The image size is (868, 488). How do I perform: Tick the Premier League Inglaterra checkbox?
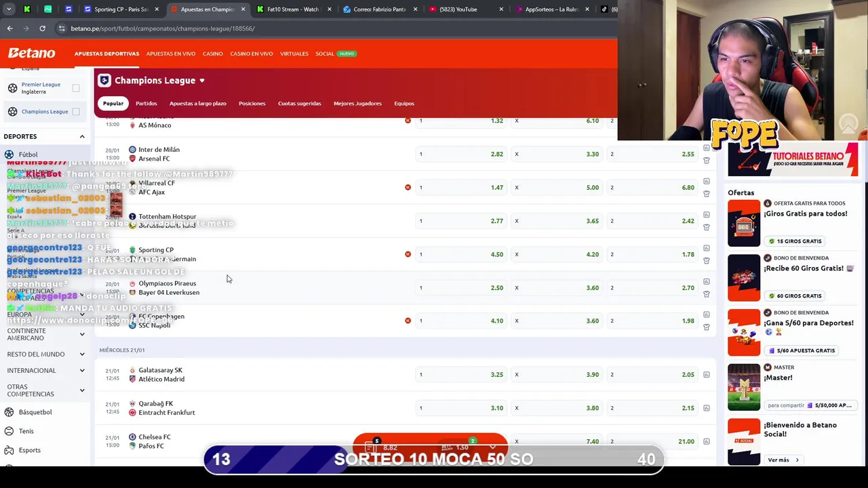click(x=76, y=88)
